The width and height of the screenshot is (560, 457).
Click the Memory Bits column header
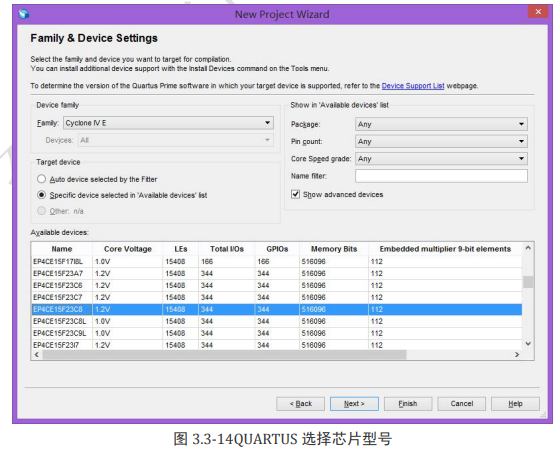(334, 249)
